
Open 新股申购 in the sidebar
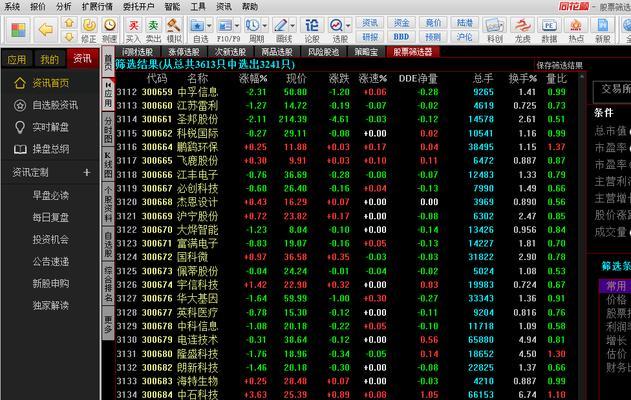point(51,284)
